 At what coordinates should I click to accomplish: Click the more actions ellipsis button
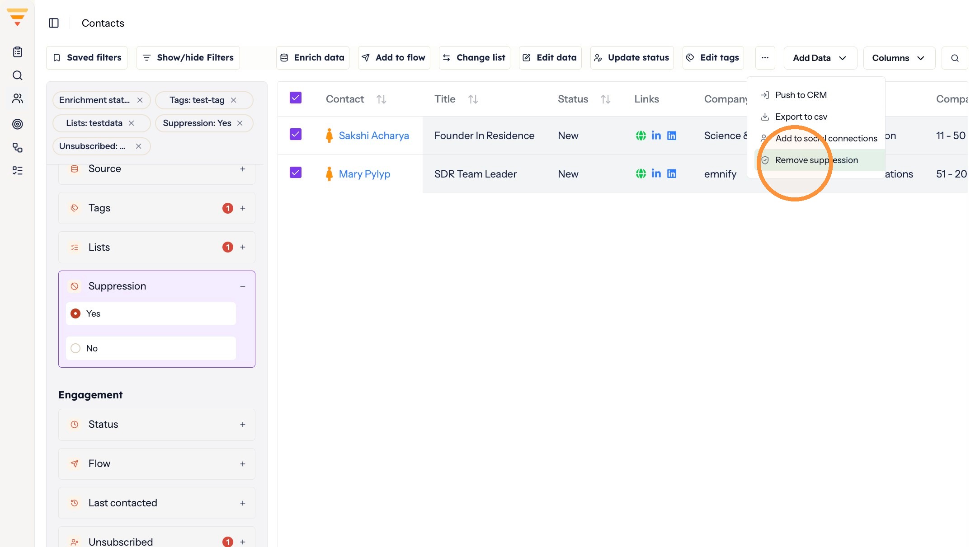pos(765,58)
